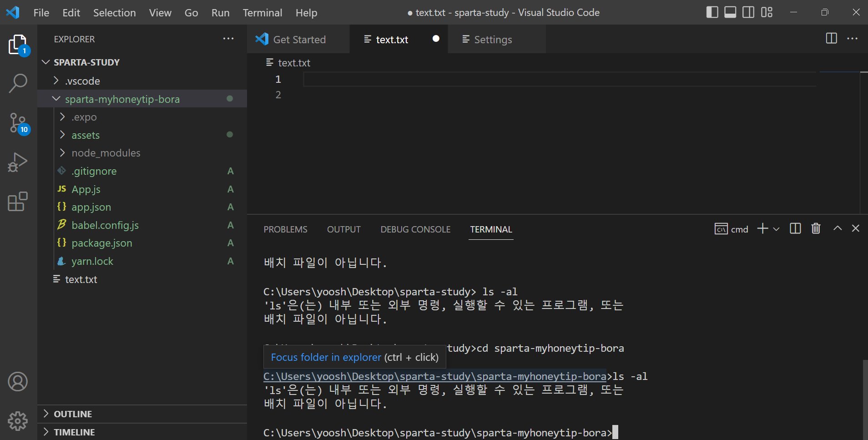Open the Go menu
Image resolution: width=868 pixels, height=440 pixels.
(191, 13)
